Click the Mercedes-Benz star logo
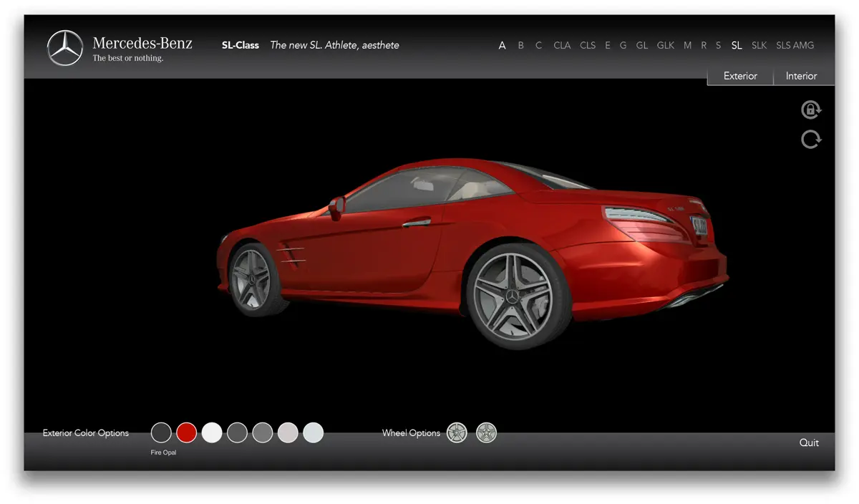Image resolution: width=859 pixels, height=504 pixels. [65, 49]
